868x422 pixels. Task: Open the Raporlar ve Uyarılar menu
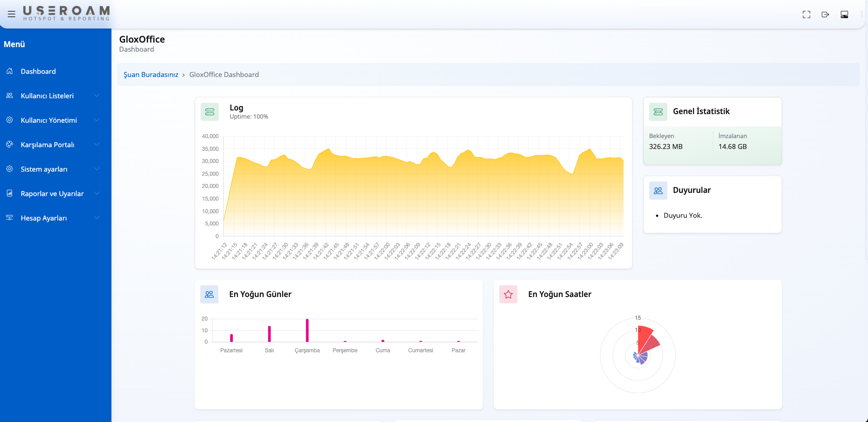(x=52, y=194)
